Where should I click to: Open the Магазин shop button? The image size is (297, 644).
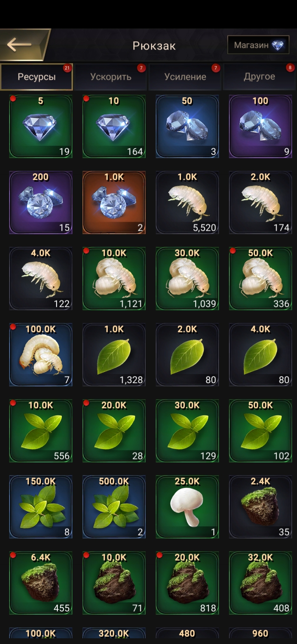coord(259,45)
